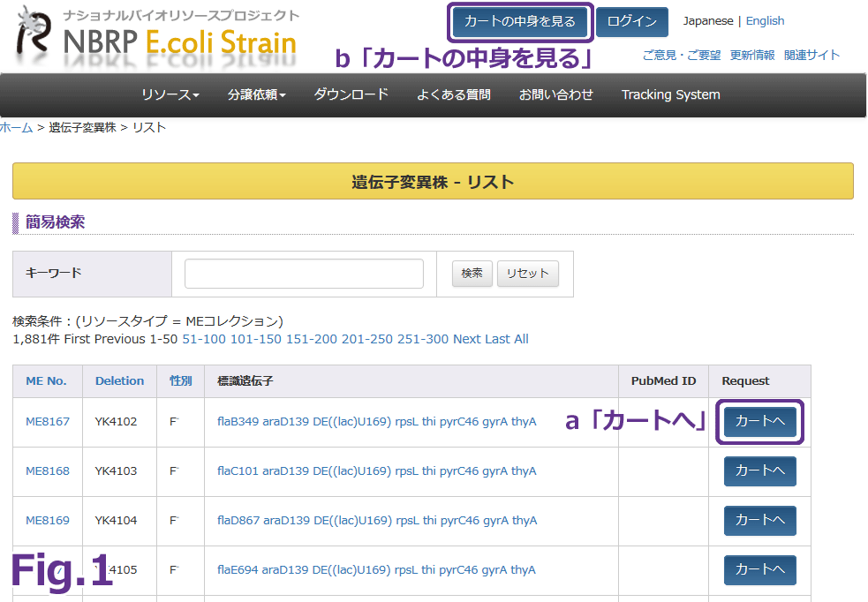This screenshot has width=868, height=602.
Task: Open the よくある質問 menu item
Action: click(x=453, y=94)
